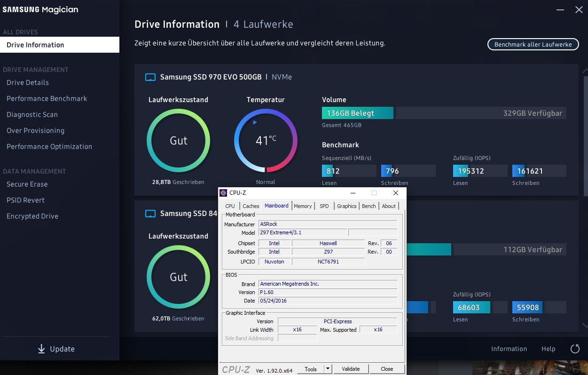Screen dimensions: 588x375
Task: Click the LPCIO NCT6791 field
Action: coord(328,262)
